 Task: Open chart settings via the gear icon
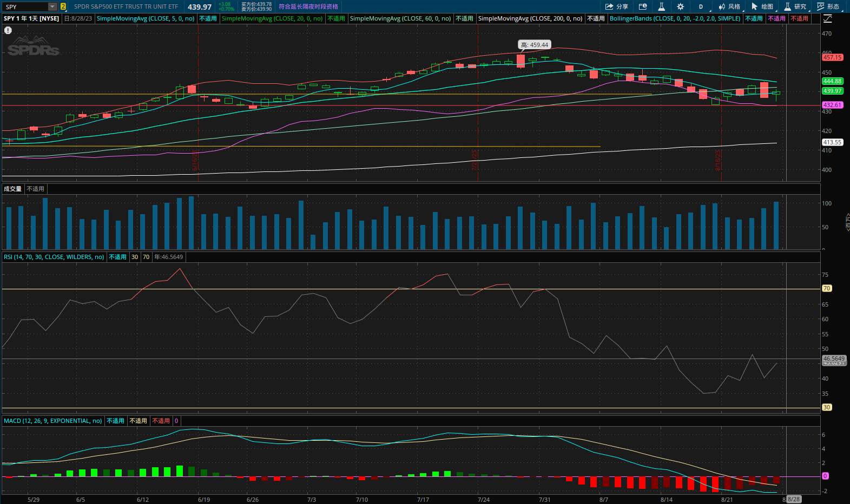pos(680,6)
